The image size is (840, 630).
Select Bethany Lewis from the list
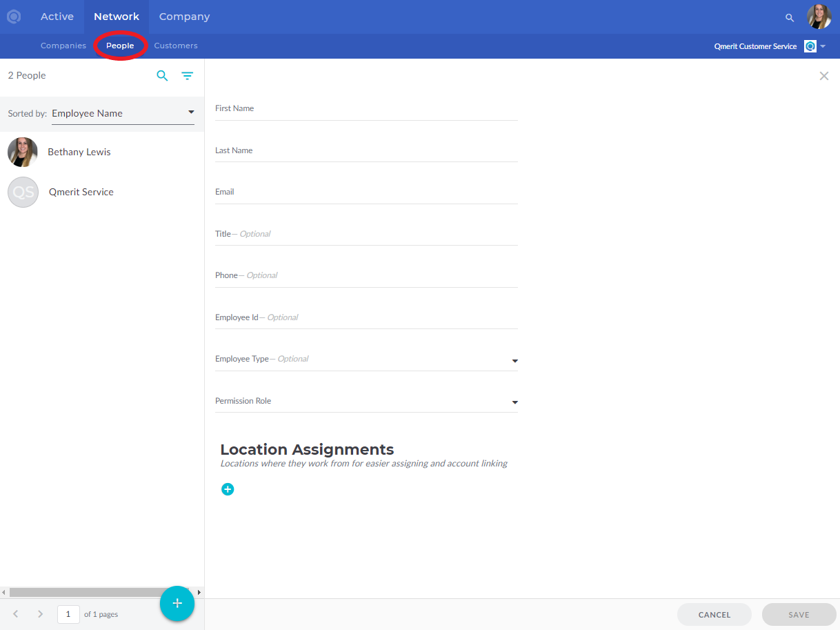[x=79, y=152]
